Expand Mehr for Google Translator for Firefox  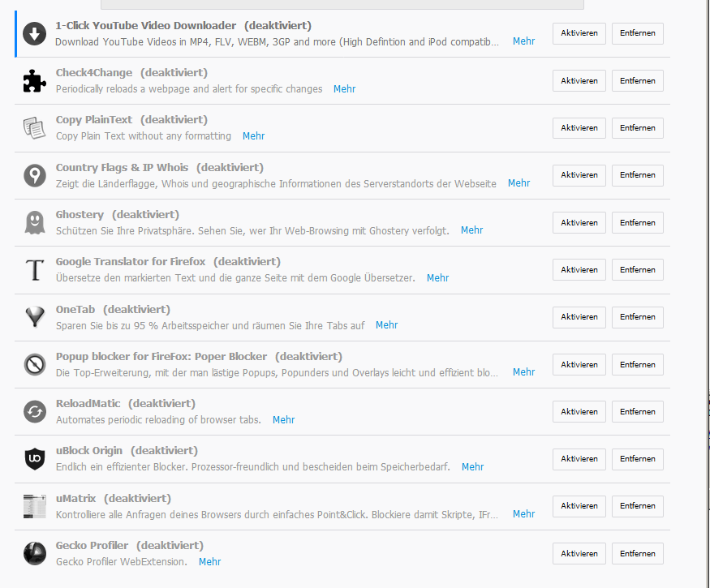tap(437, 278)
